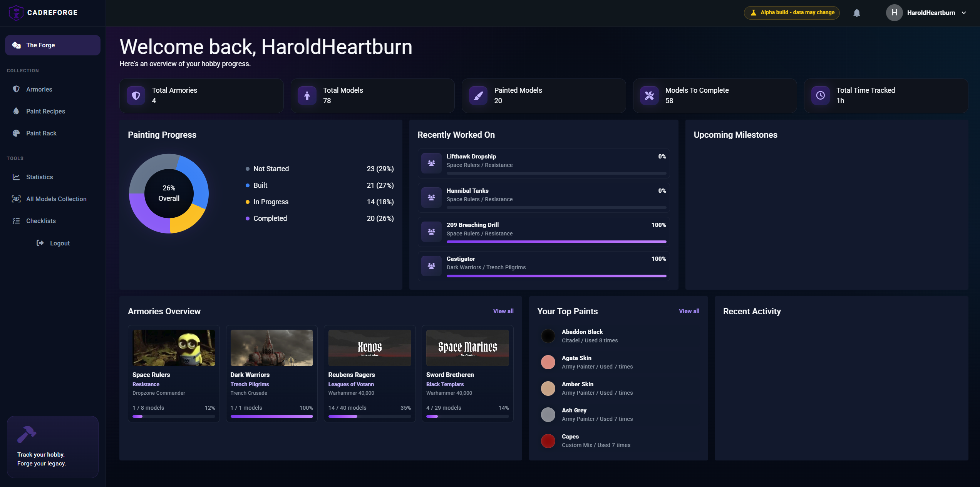
Task: Click the Total Armories shield icon
Action: click(x=136, y=95)
